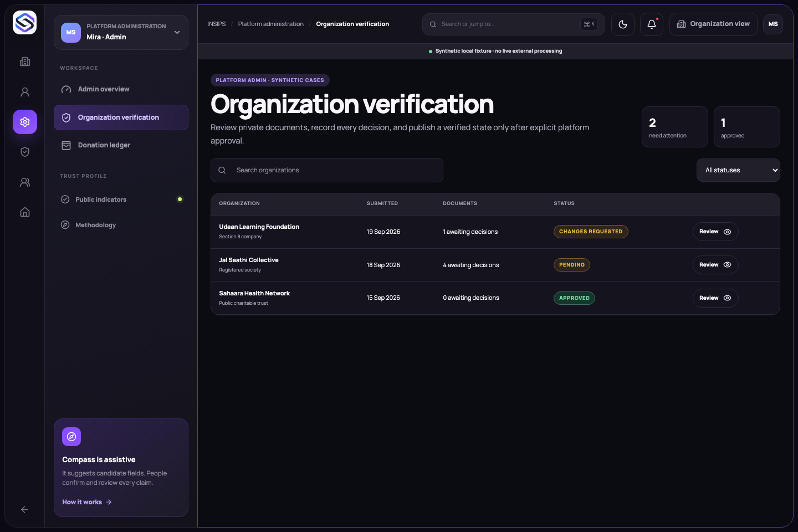This screenshot has height=532, width=798.
Task: Click the eye icon in the Jal Saathi Collective row
Action: [x=728, y=265]
